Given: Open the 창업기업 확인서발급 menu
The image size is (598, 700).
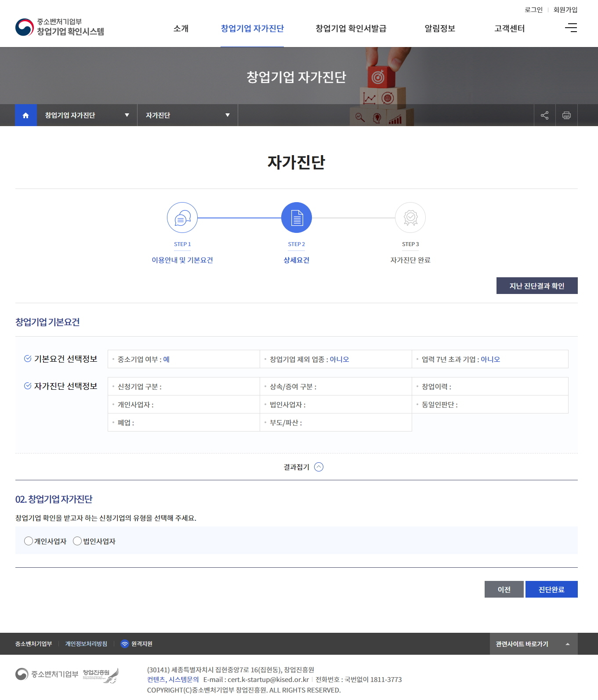Looking at the screenshot, I should pyautogui.click(x=351, y=29).
